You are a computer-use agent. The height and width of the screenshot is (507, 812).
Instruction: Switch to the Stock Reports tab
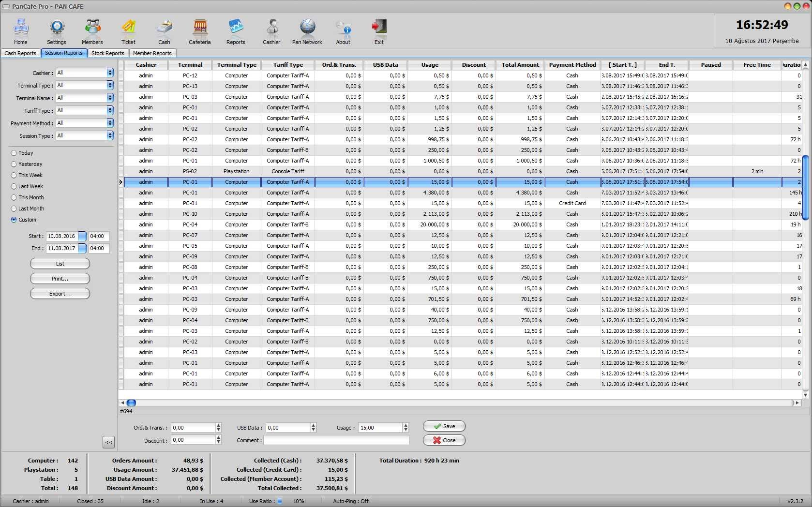pos(107,53)
